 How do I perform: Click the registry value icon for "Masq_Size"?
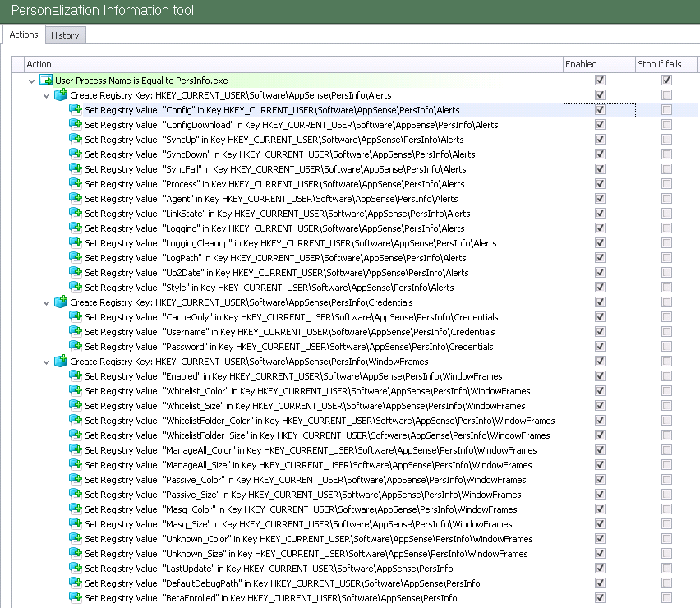[x=76, y=523]
